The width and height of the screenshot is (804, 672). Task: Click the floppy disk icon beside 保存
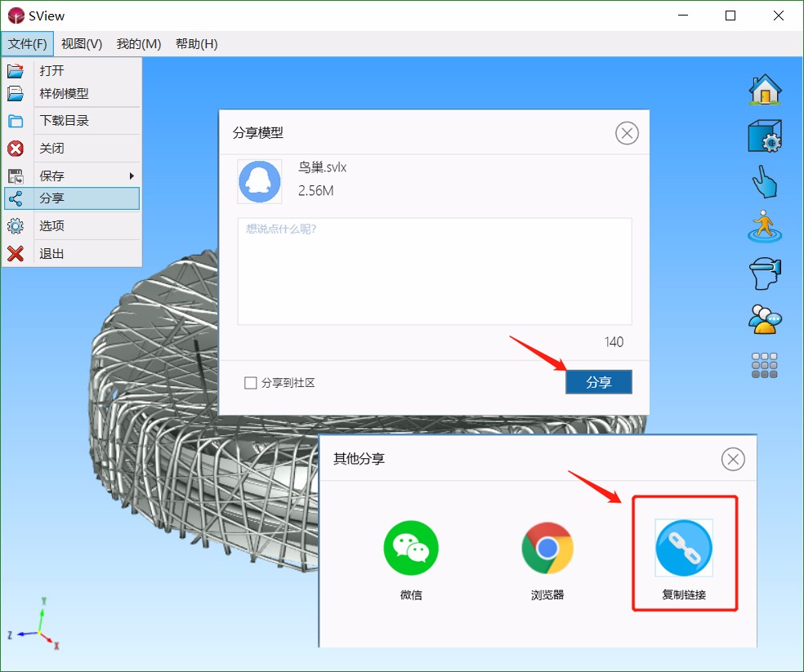(x=16, y=176)
